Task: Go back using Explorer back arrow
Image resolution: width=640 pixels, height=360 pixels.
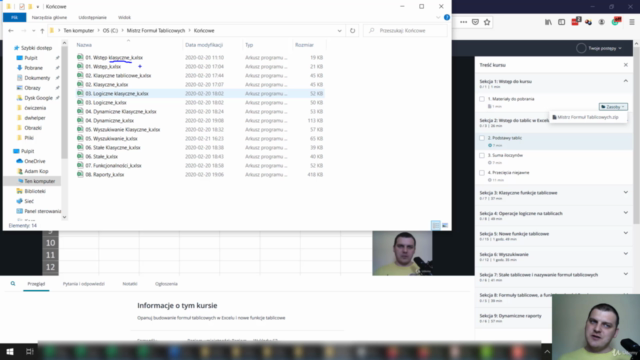Action: pyautogui.click(x=11, y=31)
